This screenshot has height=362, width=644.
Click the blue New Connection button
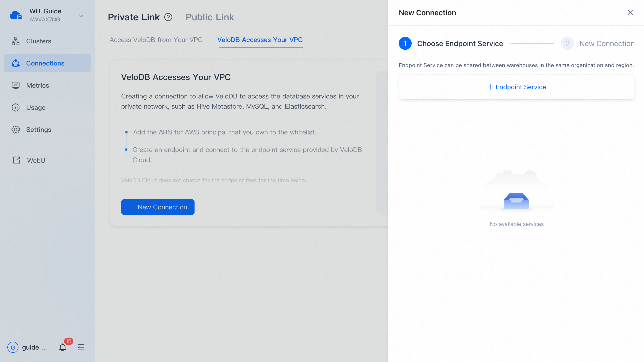pyautogui.click(x=158, y=207)
